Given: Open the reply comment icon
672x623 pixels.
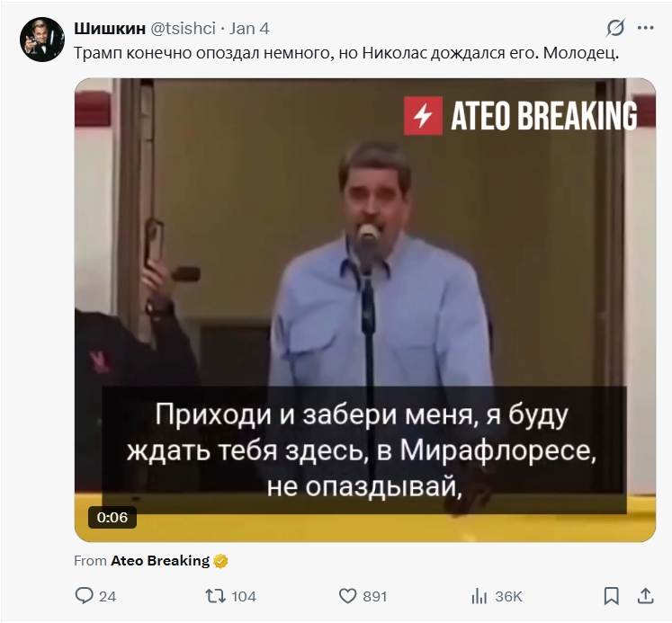Looking at the screenshot, I should 84,596.
